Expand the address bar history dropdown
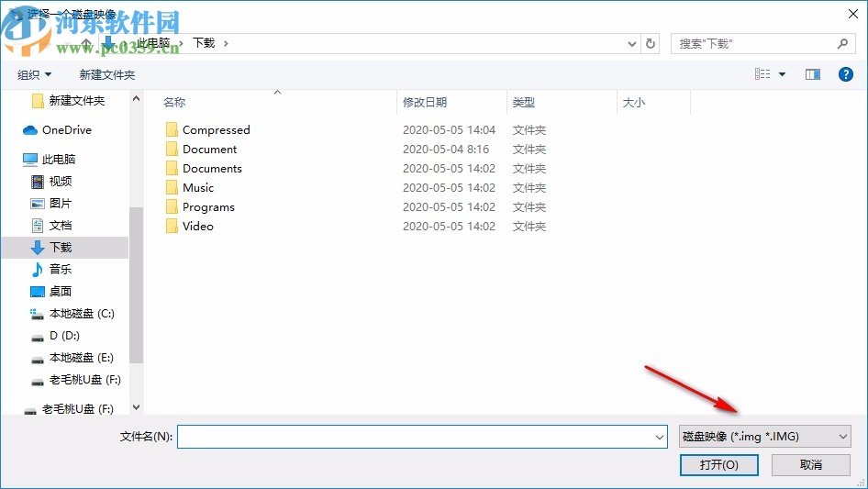This screenshot has height=489, width=868. pos(631,43)
